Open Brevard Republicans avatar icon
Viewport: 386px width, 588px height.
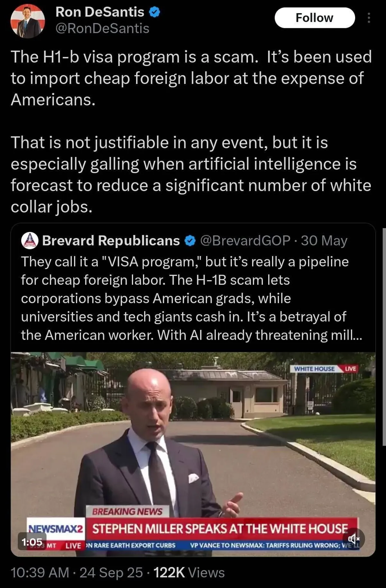30,241
